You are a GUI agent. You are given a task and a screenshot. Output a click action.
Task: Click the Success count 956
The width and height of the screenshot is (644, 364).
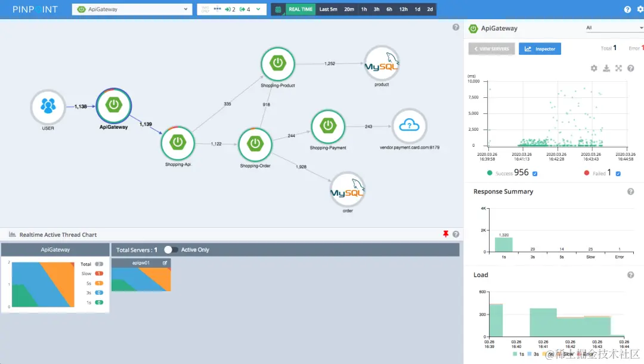pyautogui.click(x=521, y=172)
